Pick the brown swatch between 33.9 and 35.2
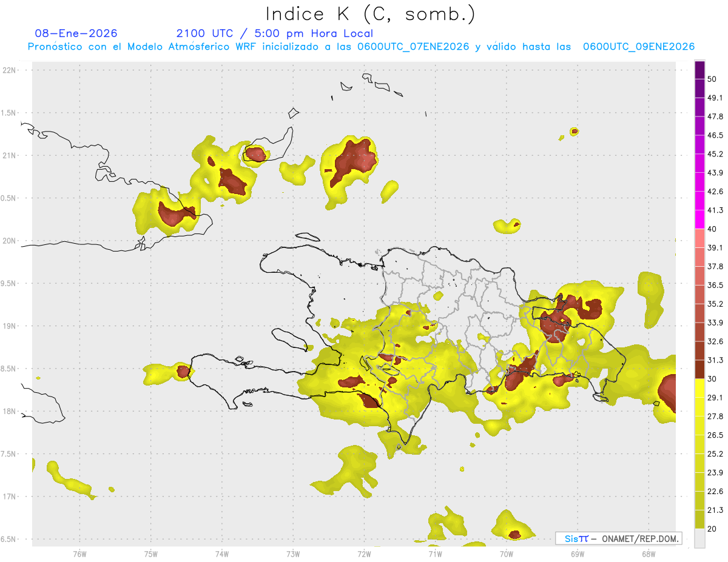728x562 pixels. tap(699, 313)
